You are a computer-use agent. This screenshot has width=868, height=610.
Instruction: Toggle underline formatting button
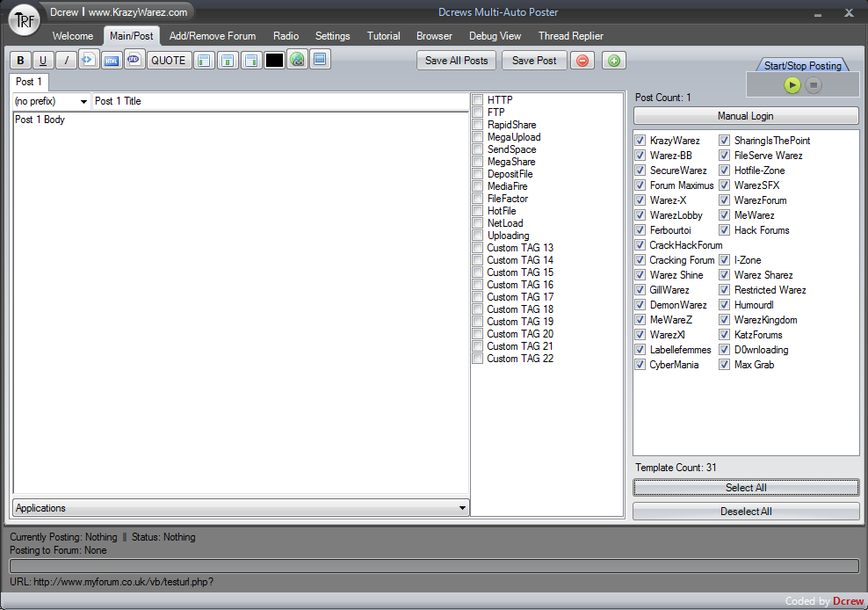(x=43, y=61)
